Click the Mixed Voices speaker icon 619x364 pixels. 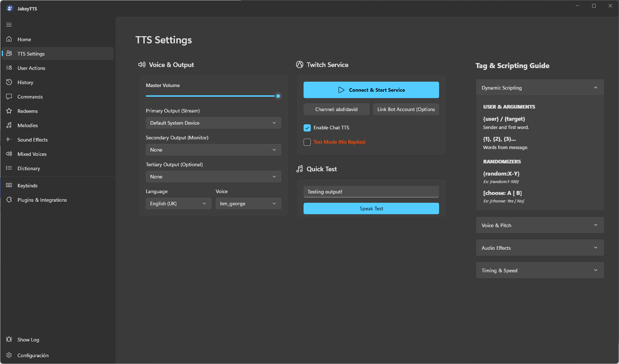pos(9,154)
